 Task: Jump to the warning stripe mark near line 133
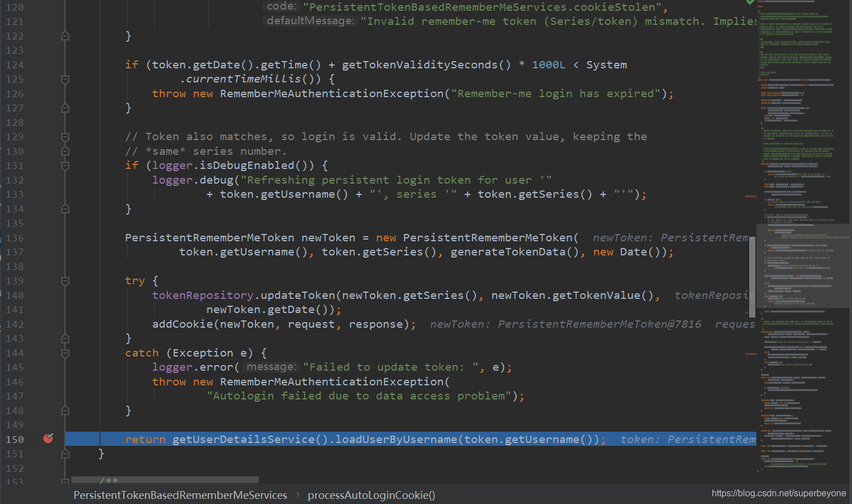[x=751, y=196]
